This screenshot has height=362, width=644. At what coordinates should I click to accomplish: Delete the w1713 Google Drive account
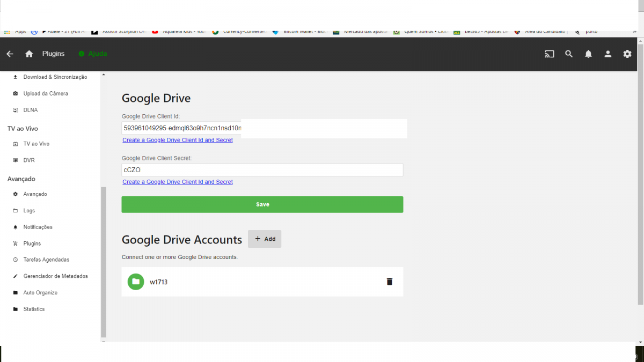coord(390,282)
